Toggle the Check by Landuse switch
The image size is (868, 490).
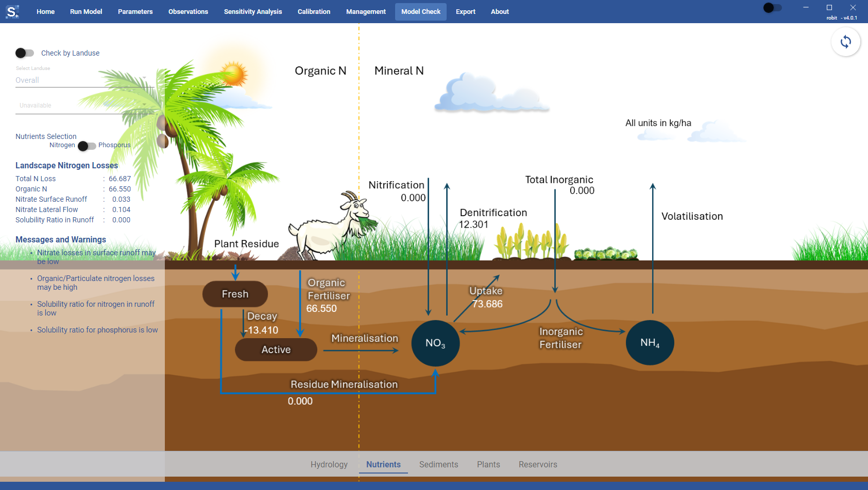coord(25,53)
